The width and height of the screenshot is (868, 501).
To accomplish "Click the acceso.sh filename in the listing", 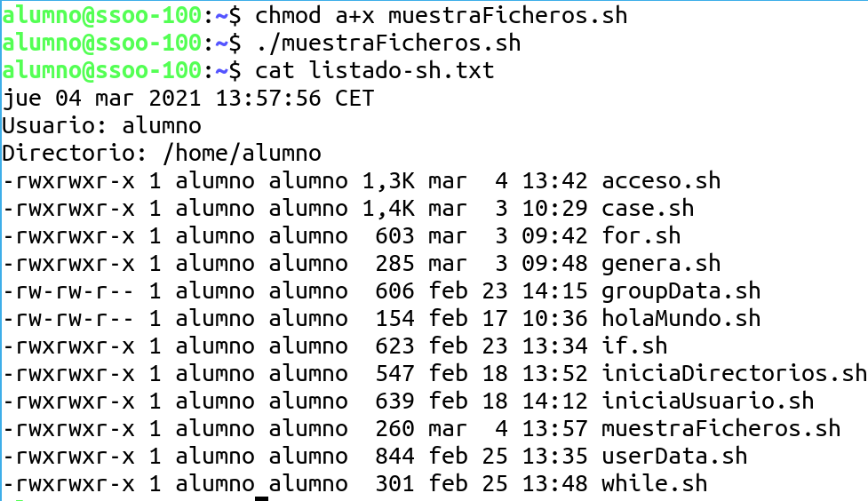I will point(661,181).
